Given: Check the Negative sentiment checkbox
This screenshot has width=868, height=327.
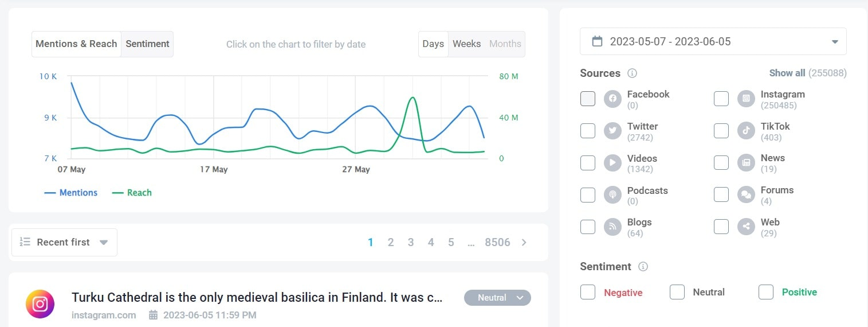Looking at the screenshot, I should pos(588,292).
